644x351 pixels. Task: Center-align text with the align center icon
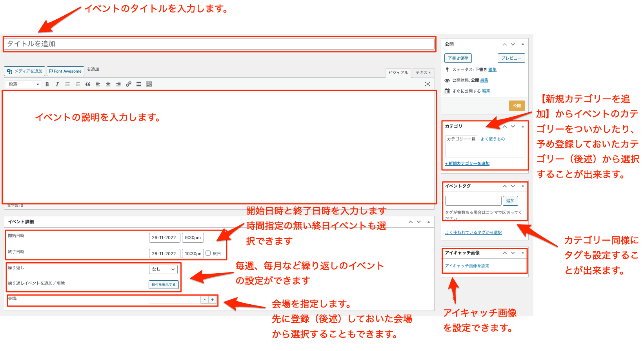pyautogui.click(x=108, y=84)
